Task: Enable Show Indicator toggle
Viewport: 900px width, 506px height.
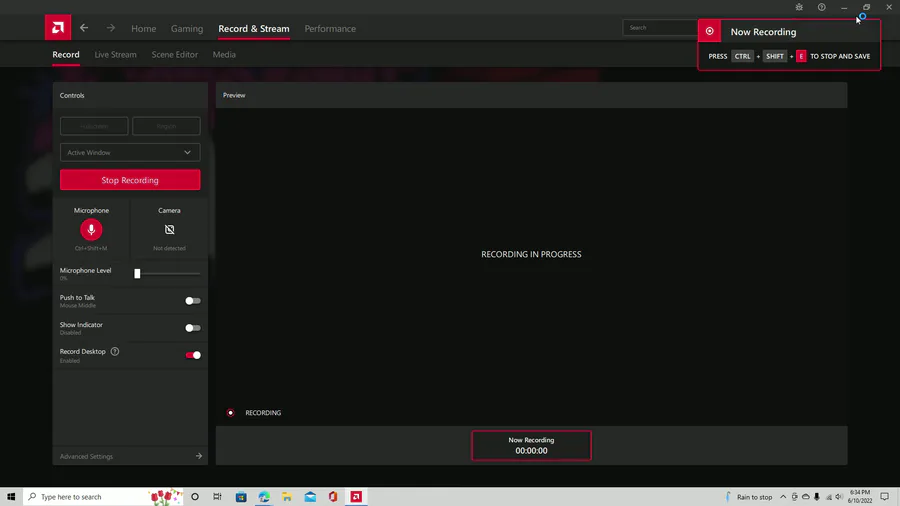Action: (193, 328)
